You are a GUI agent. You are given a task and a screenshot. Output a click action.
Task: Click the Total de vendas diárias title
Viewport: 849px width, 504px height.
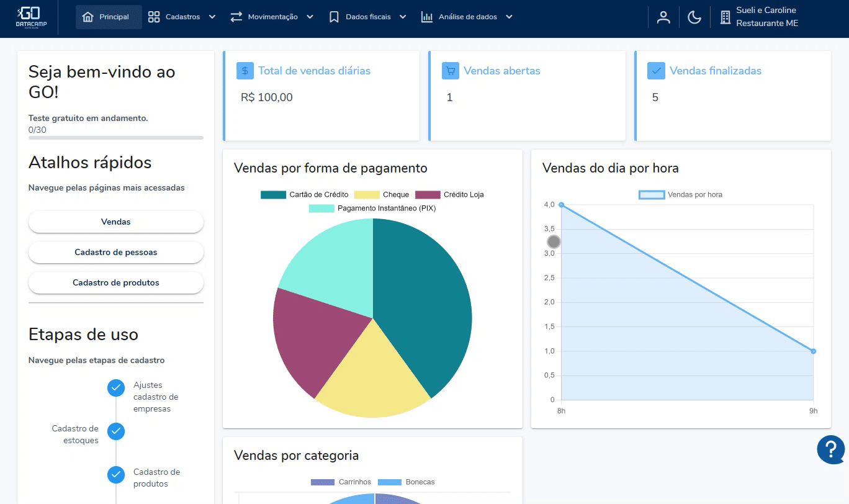315,71
